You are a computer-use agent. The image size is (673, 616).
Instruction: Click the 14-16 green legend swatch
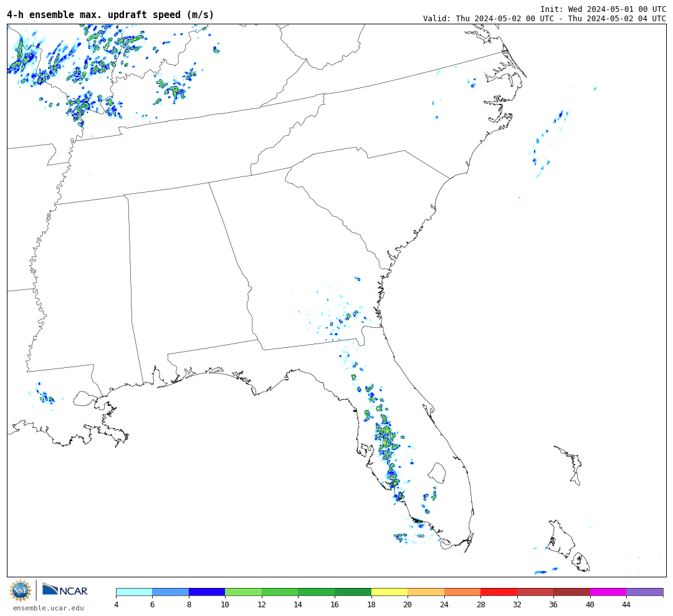coord(317,592)
